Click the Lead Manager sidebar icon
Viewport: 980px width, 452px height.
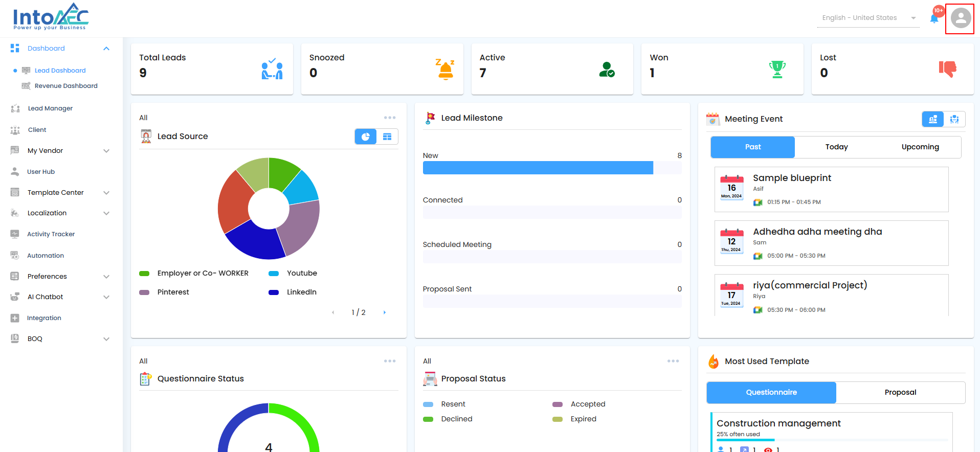pos(15,108)
